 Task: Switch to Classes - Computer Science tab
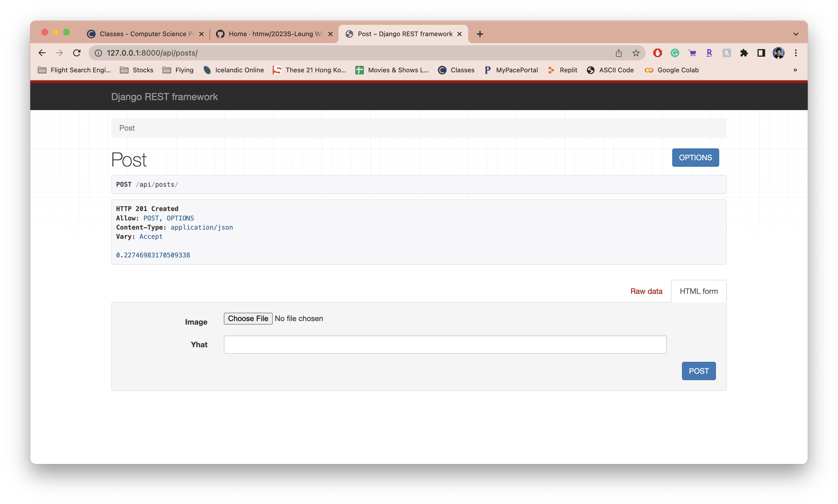143,34
